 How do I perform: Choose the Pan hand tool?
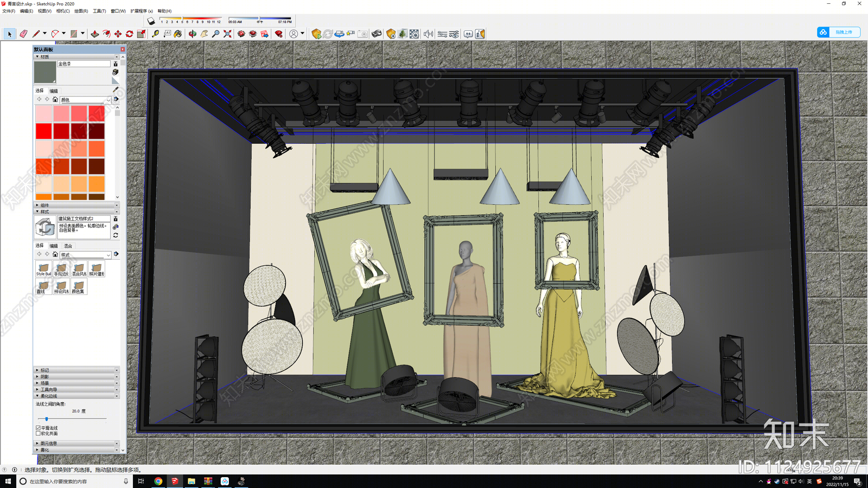click(x=204, y=34)
